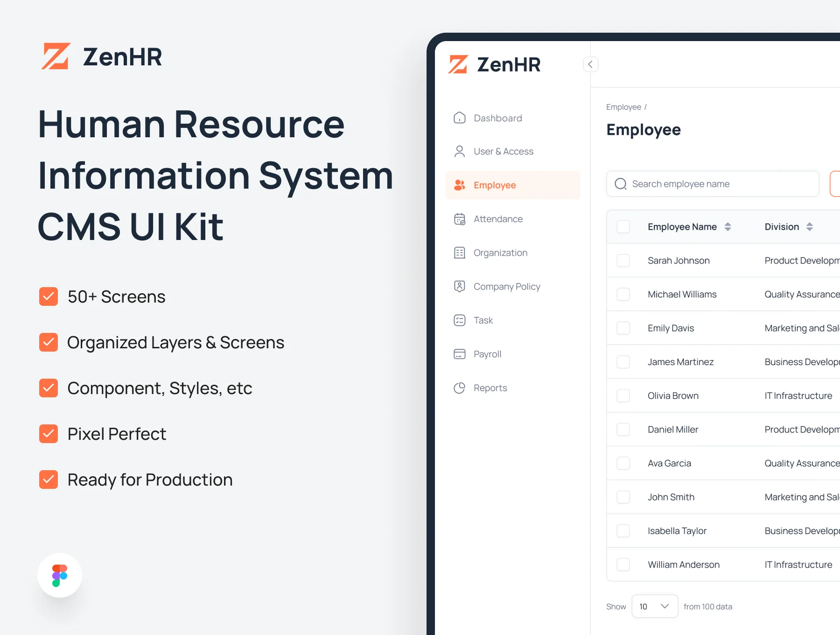Image resolution: width=840 pixels, height=635 pixels.
Task: Check the Isabella Taylor row checkbox
Action: [623, 531]
